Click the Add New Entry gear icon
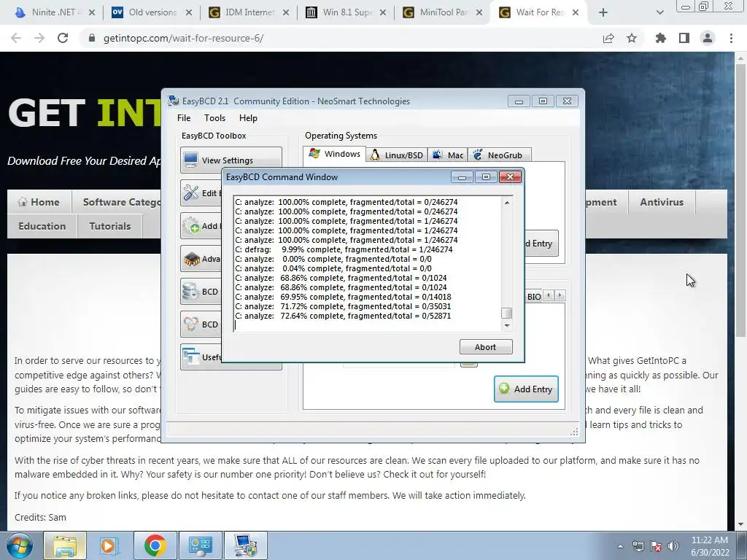Image resolution: width=747 pixels, height=560 pixels. 191,225
